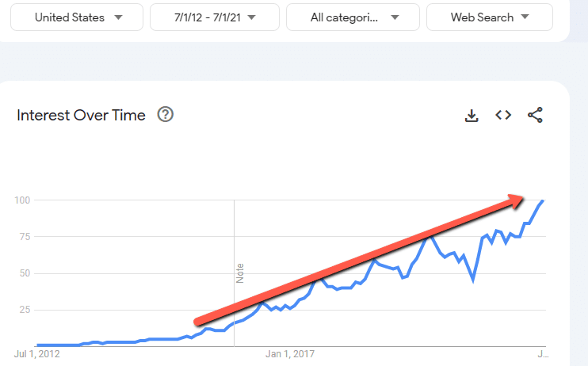Expand the 7/1/12 - 7/1/21 date range dropdown

click(x=214, y=17)
